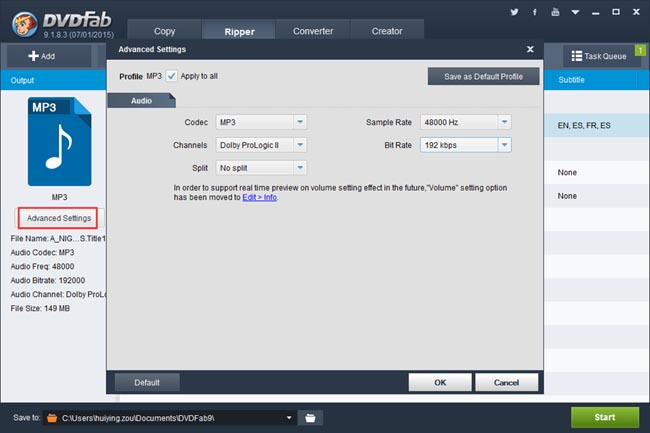
Task: Select the Audio tab in Advanced Settings
Action: [x=141, y=101]
